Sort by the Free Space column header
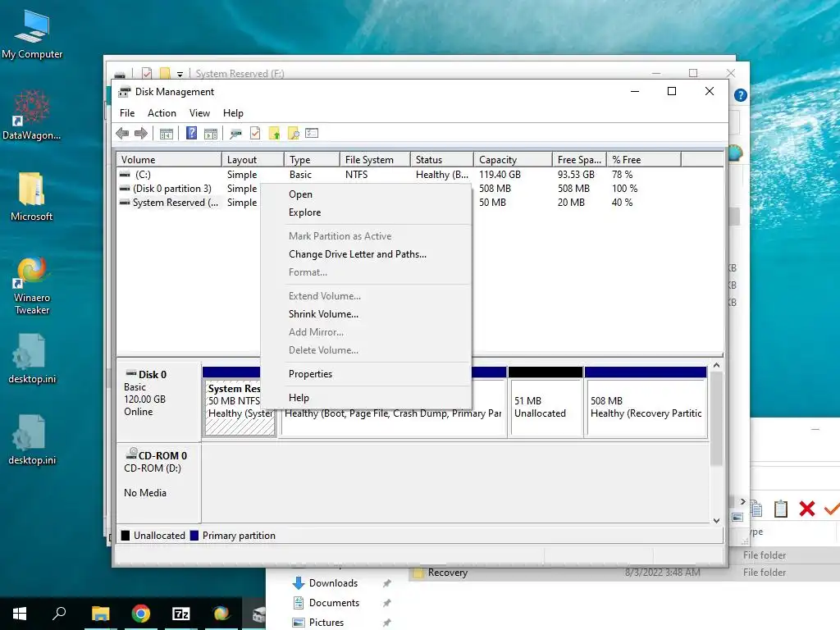This screenshot has width=840, height=630. (x=579, y=160)
